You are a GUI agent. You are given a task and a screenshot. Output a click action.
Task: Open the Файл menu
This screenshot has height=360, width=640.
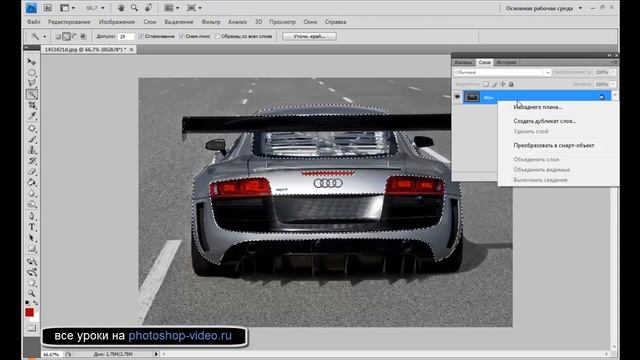pos(33,22)
